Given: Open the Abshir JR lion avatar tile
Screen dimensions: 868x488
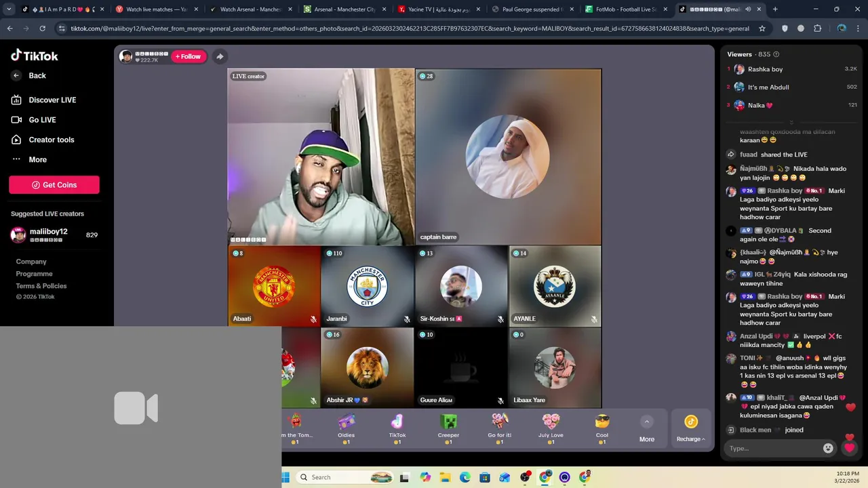Looking at the screenshot, I should coord(368,367).
